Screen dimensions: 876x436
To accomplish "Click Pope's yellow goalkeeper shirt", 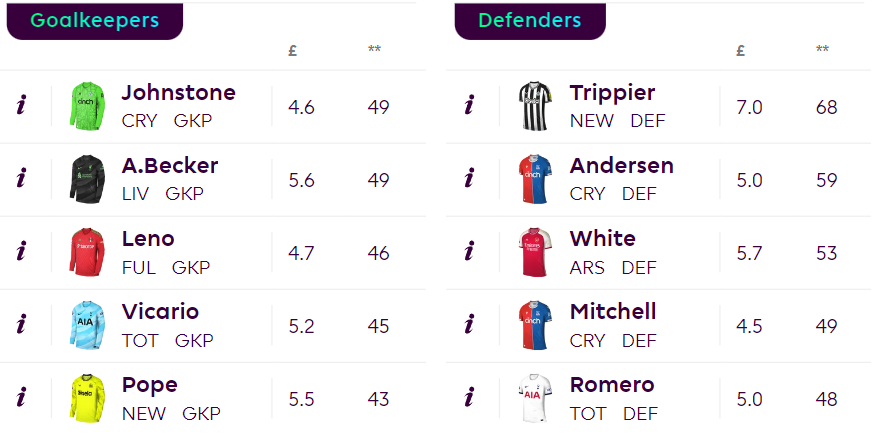I will (x=87, y=399).
